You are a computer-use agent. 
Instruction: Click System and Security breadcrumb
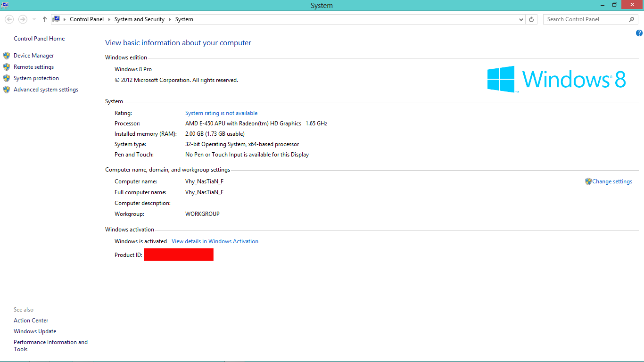pyautogui.click(x=140, y=19)
